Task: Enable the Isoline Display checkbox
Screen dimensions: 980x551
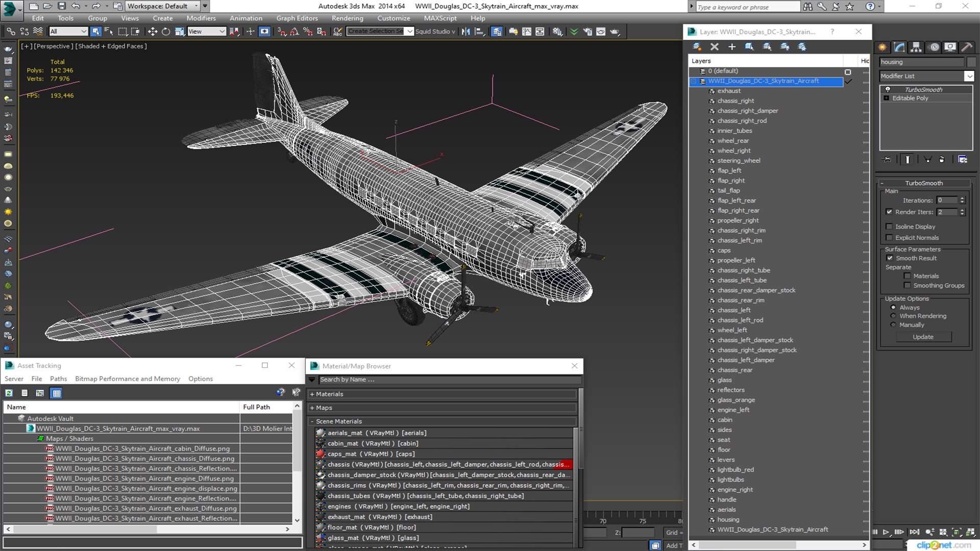Action: tap(889, 227)
